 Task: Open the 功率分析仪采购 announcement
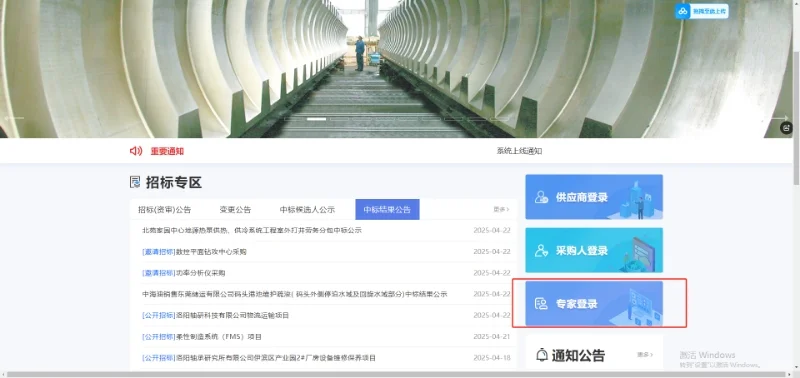[x=184, y=273]
